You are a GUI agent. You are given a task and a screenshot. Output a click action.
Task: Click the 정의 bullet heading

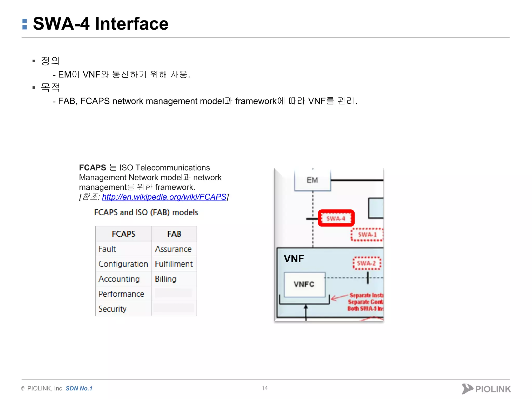(x=50, y=61)
